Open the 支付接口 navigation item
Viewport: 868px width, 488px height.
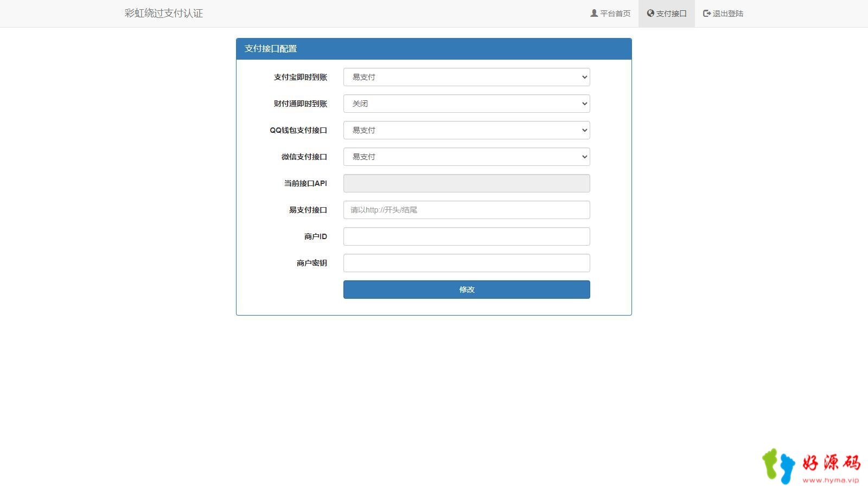coord(667,14)
